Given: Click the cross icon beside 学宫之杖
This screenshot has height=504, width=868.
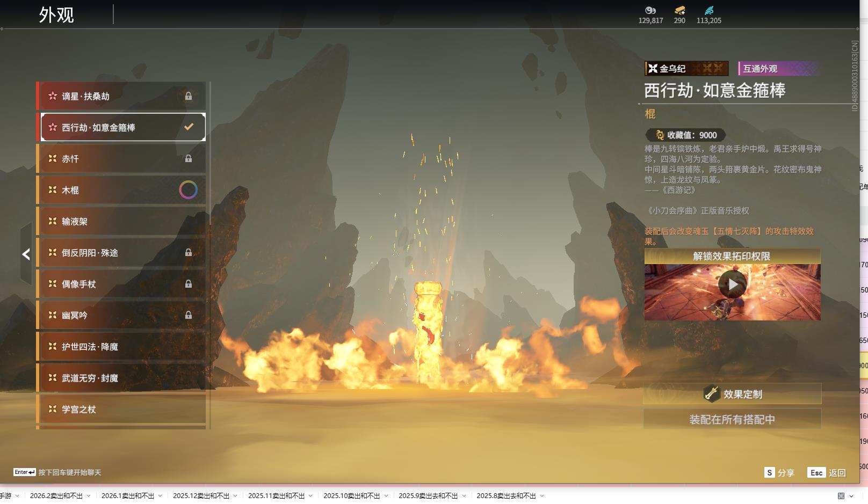Looking at the screenshot, I should [x=53, y=409].
